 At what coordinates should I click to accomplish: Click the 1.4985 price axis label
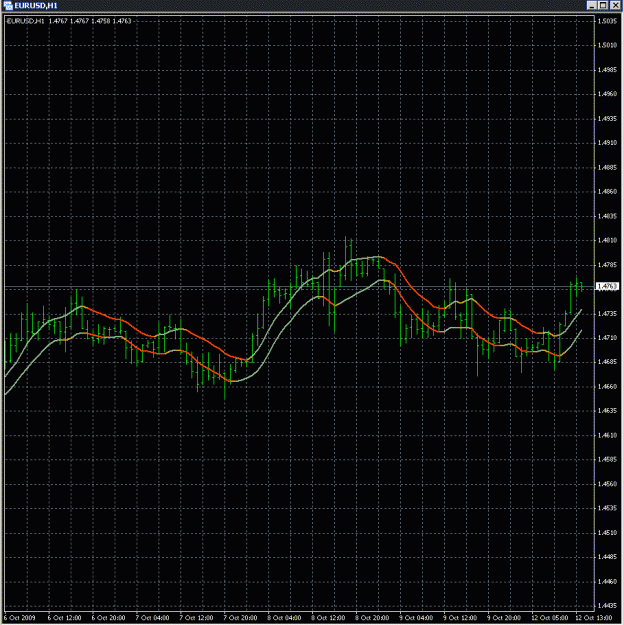(x=607, y=70)
